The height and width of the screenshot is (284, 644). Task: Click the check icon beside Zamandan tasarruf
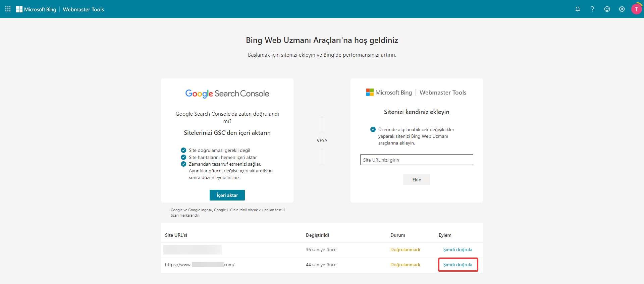click(183, 164)
